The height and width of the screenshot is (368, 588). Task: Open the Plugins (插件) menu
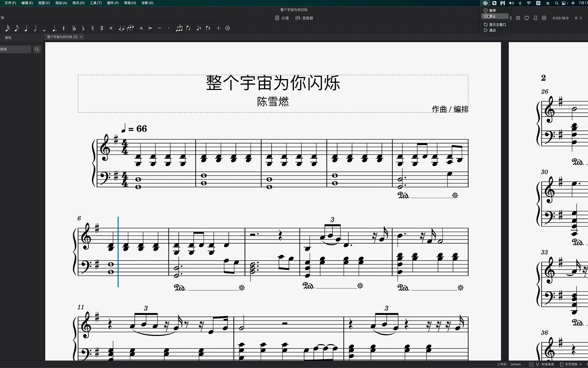coord(113,3)
